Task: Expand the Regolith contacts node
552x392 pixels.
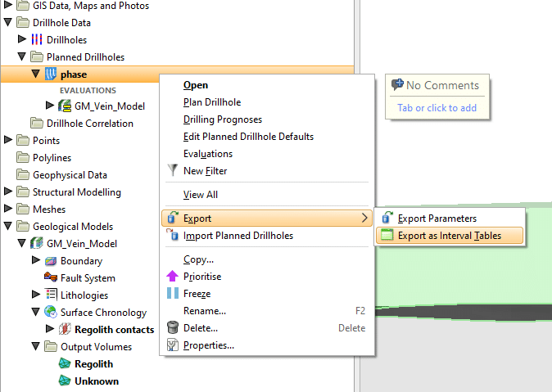Action: tap(50, 329)
